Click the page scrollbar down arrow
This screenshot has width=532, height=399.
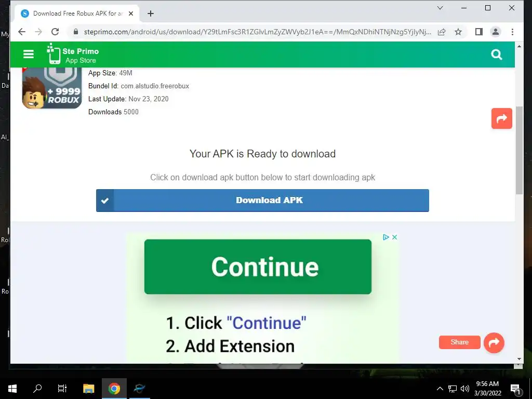(519, 359)
